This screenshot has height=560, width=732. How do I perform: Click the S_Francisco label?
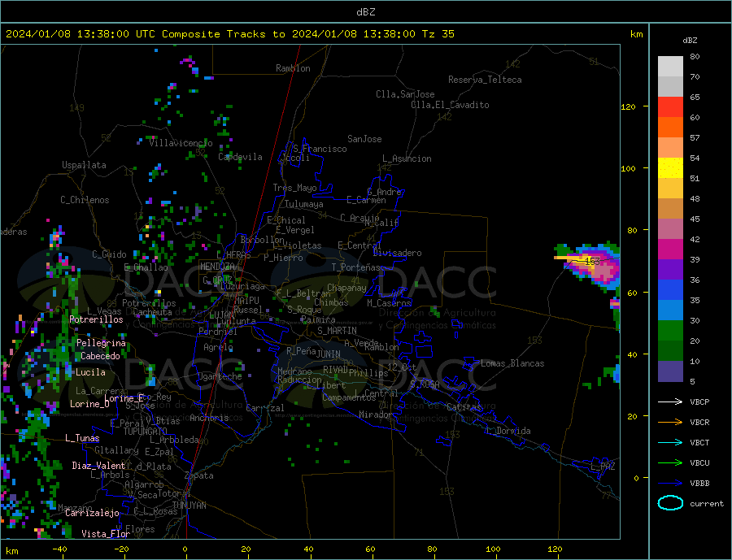click(x=320, y=149)
